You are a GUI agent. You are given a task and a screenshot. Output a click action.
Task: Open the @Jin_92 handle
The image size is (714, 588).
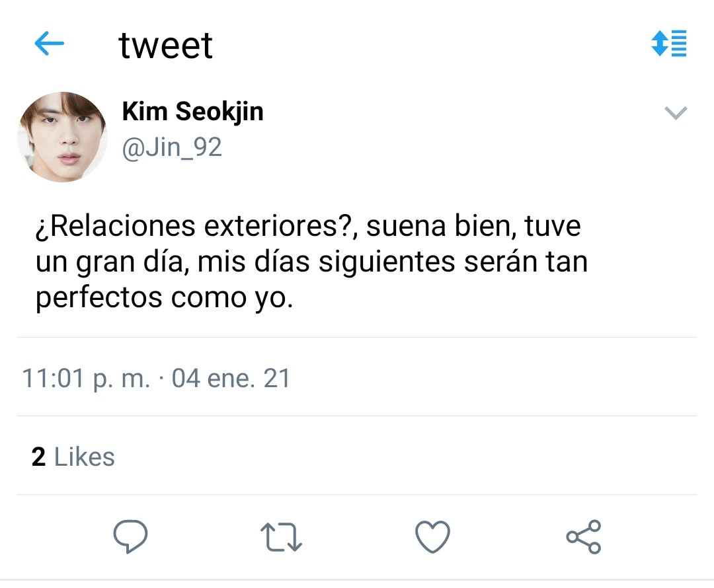tap(172, 147)
